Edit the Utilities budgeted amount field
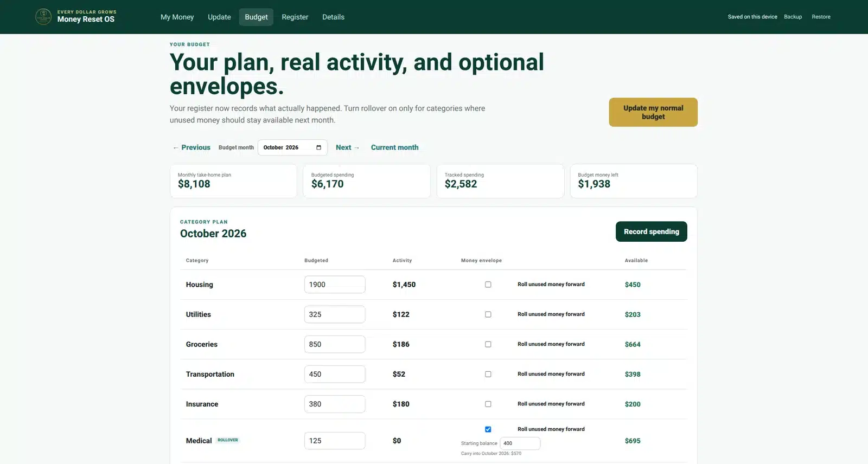Image resolution: width=868 pixels, height=464 pixels. (x=335, y=314)
